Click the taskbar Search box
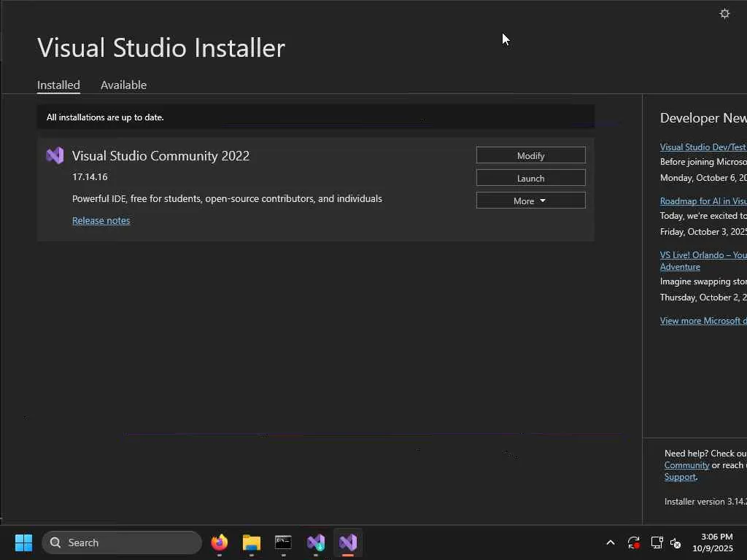 pyautogui.click(x=122, y=542)
